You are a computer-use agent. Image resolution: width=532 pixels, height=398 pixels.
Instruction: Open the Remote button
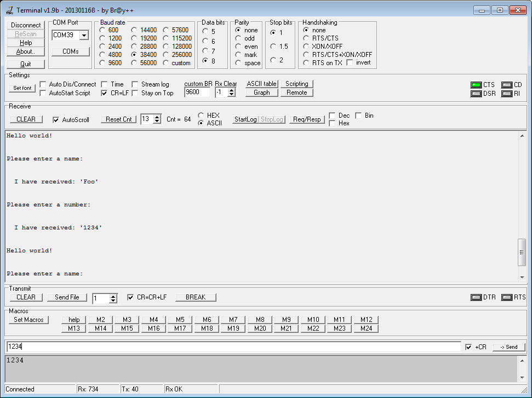[x=297, y=93]
